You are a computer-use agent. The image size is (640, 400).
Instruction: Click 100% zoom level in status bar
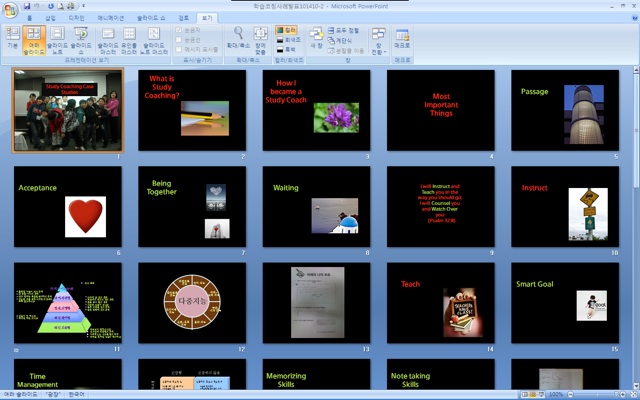tap(556, 395)
